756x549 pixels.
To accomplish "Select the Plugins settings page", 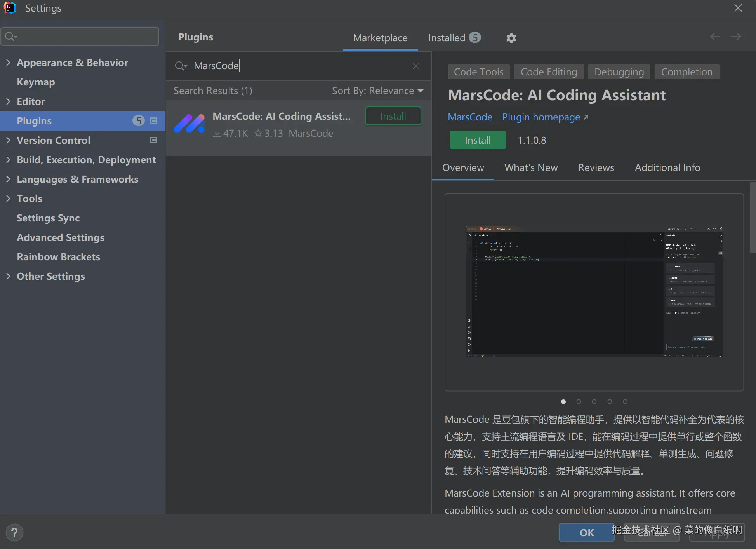I will tap(82, 121).
